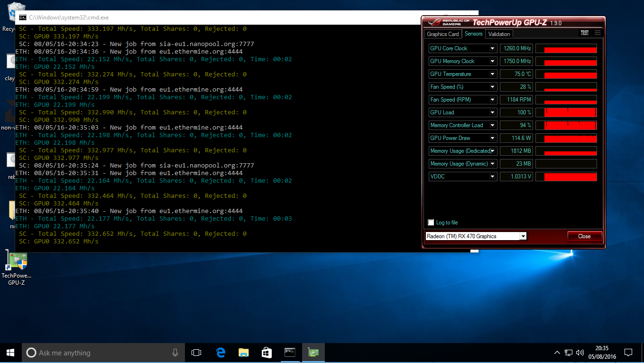Screen dimensions: 644x363
Task: Click the network tray icon
Action: pyautogui.click(x=569, y=353)
